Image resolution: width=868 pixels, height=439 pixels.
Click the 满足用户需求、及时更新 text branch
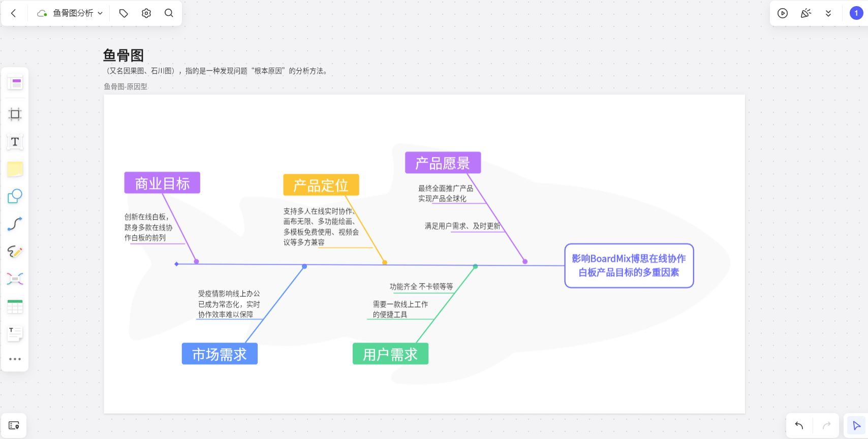462,226
